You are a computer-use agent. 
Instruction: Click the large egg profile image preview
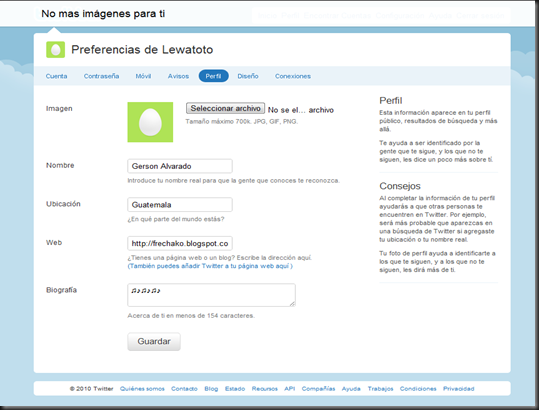pos(150,122)
